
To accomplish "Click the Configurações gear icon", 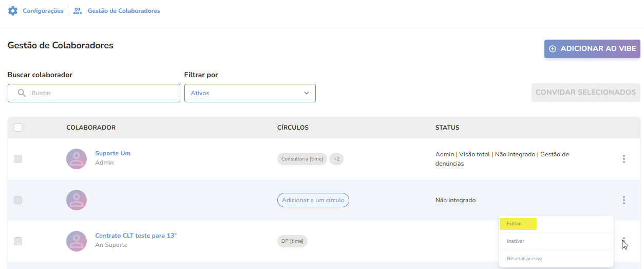I will point(13,11).
